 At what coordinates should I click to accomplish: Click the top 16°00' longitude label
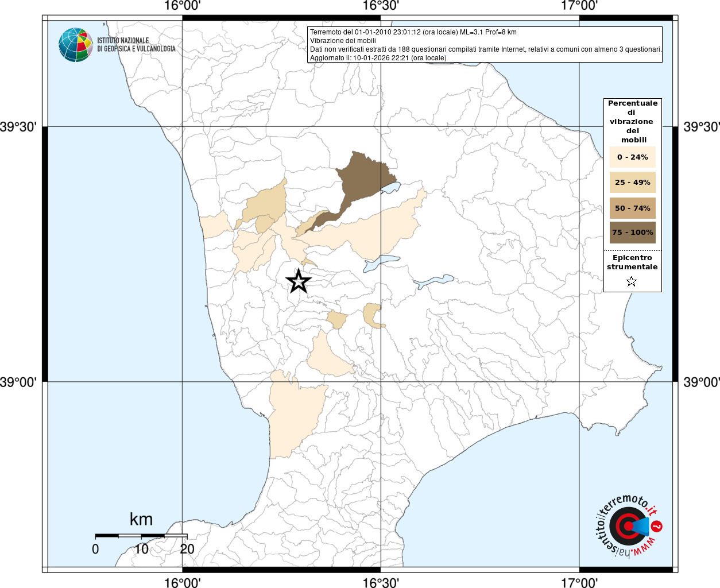(x=182, y=6)
